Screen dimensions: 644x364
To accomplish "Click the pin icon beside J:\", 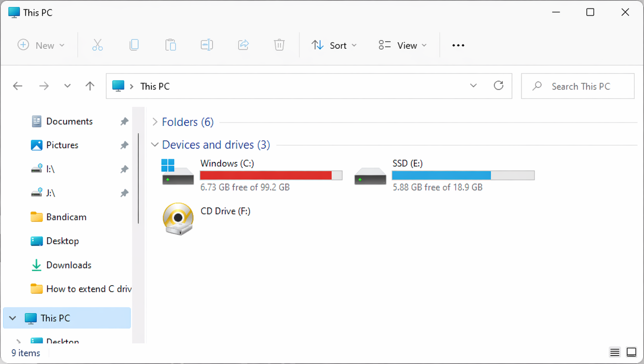I will (x=124, y=193).
